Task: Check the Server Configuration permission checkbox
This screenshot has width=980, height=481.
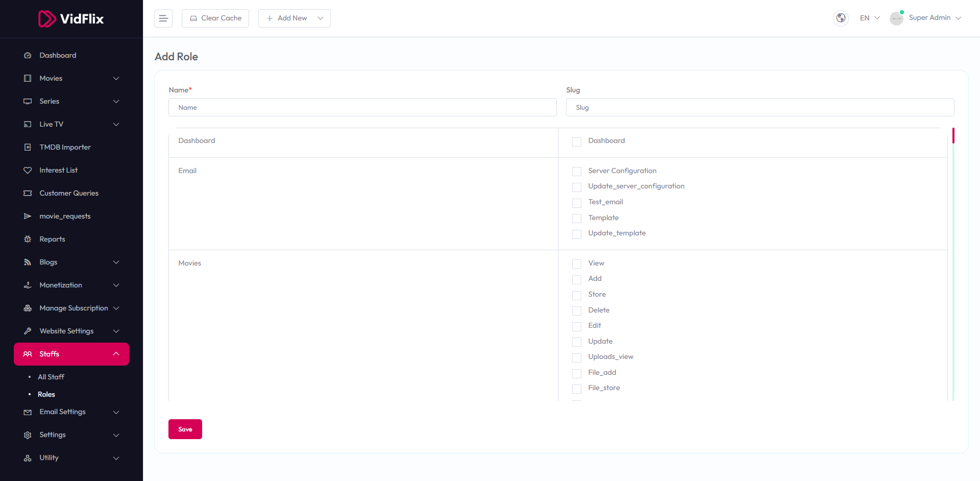Action: tap(577, 172)
